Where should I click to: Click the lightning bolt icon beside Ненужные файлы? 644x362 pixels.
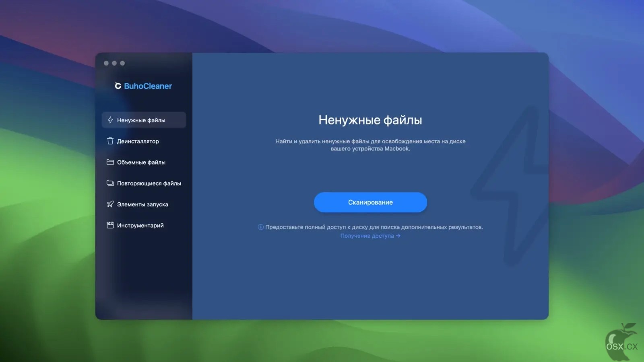click(110, 120)
